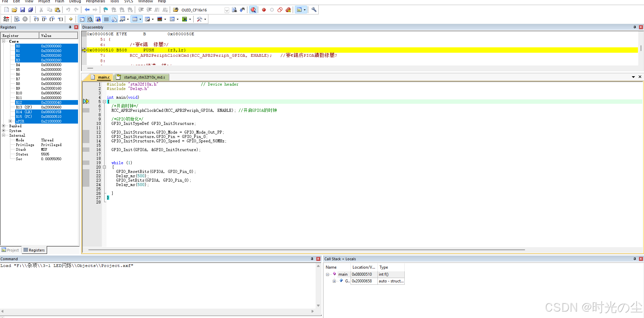Kill all breakpoints in the program
Image resolution: width=644 pixels, height=318 pixels.
[288, 10]
